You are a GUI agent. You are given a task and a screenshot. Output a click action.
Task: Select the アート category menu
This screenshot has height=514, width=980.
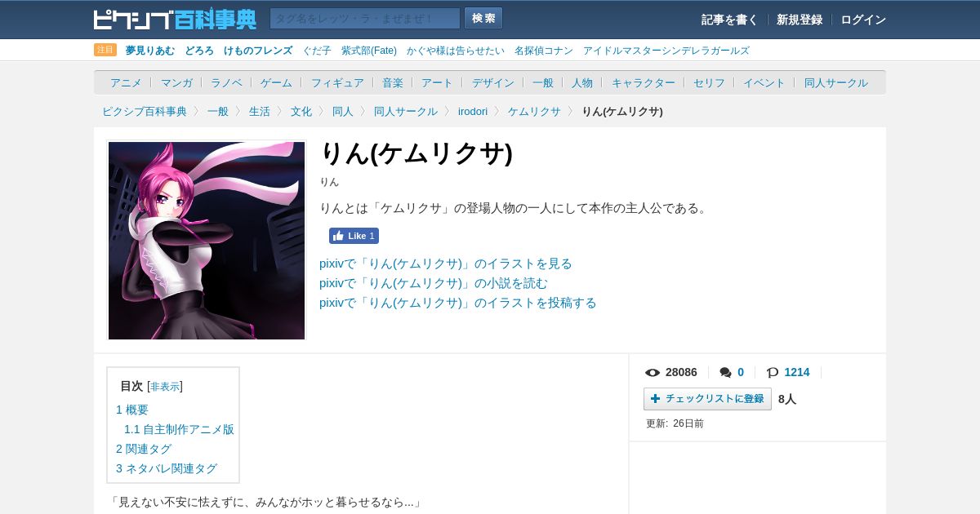coord(437,82)
